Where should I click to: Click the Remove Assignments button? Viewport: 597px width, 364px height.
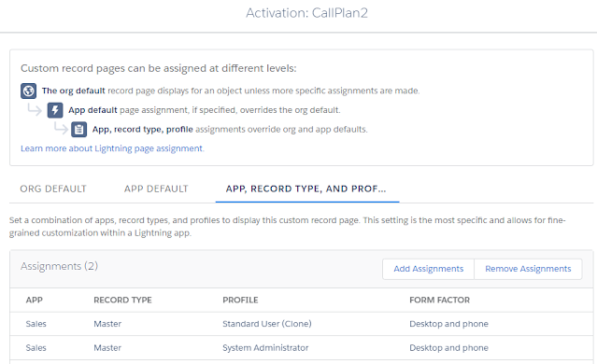(x=528, y=269)
